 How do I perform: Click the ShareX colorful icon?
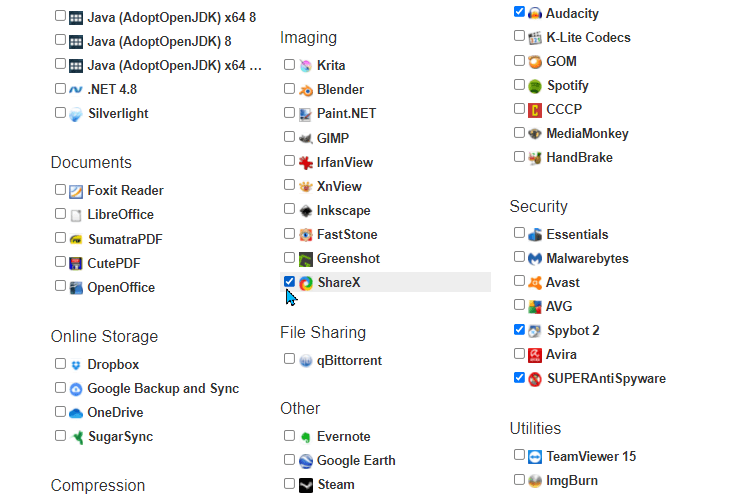(x=306, y=283)
